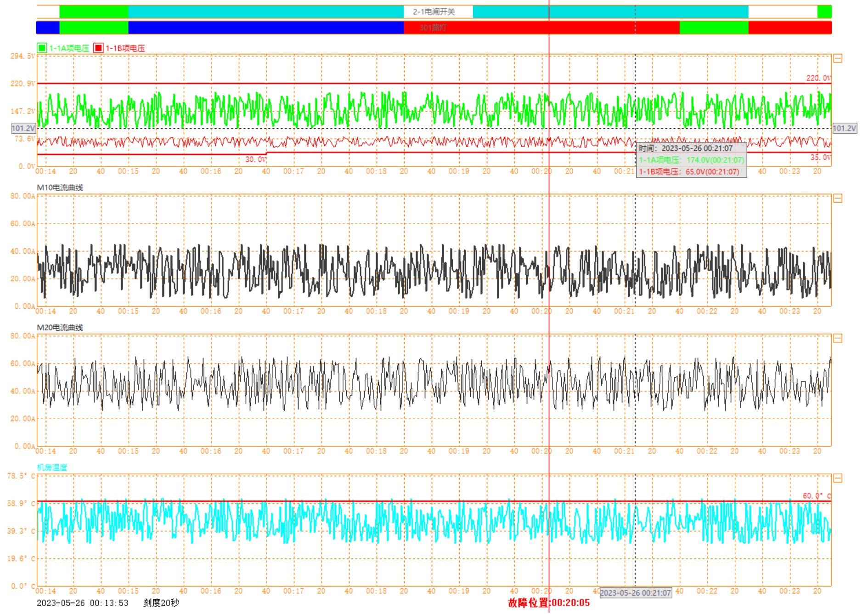Click the 00:22 tick on temperature chart axis
Viewport: 868px width, 614px height.
[x=707, y=591]
